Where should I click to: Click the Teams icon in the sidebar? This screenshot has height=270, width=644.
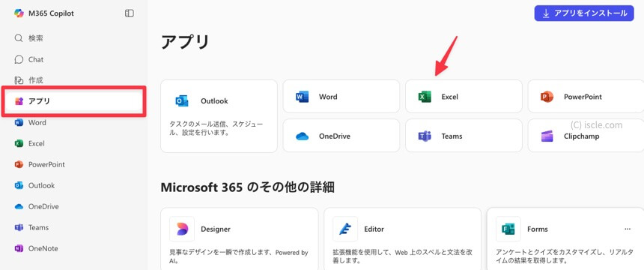pos(19,227)
